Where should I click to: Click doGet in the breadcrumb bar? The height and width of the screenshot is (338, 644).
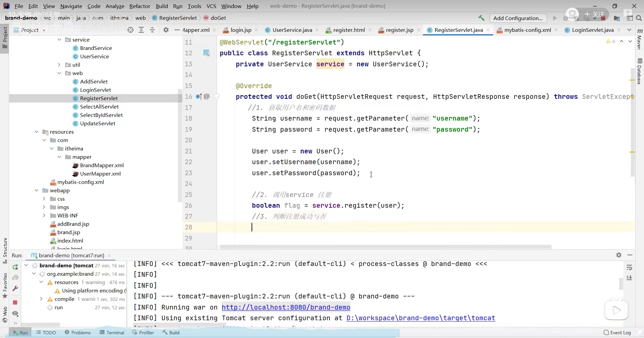[218, 18]
